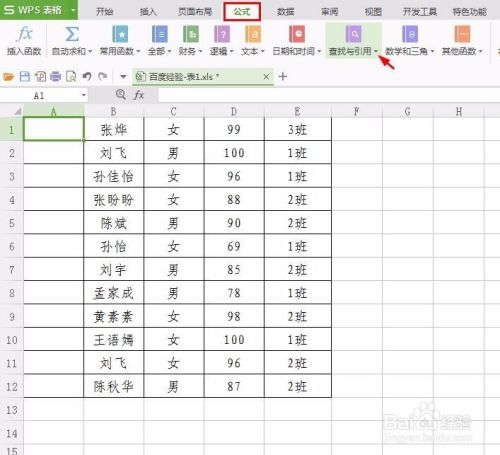Select the cell containing 陈秋华
Screen dimensions: 500x455
[114, 386]
